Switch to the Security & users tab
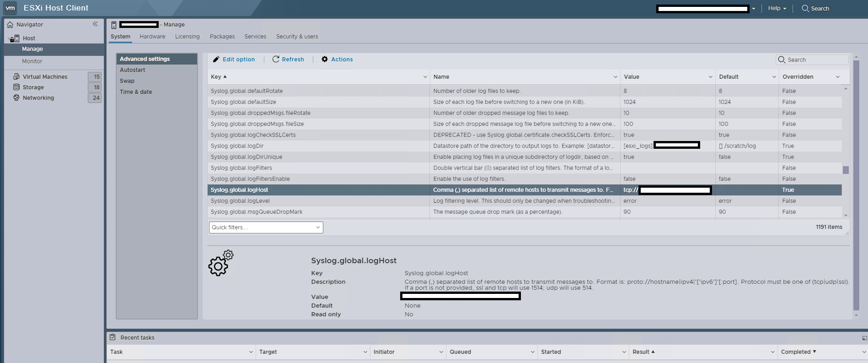Viewport: 868px width, 363px height. point(297,37)
